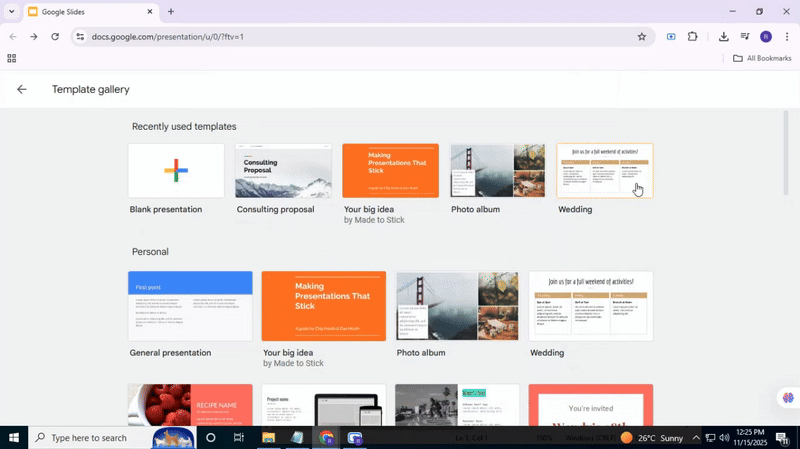
Task: Open the Blank presentation template
Action: coord(176,171)
